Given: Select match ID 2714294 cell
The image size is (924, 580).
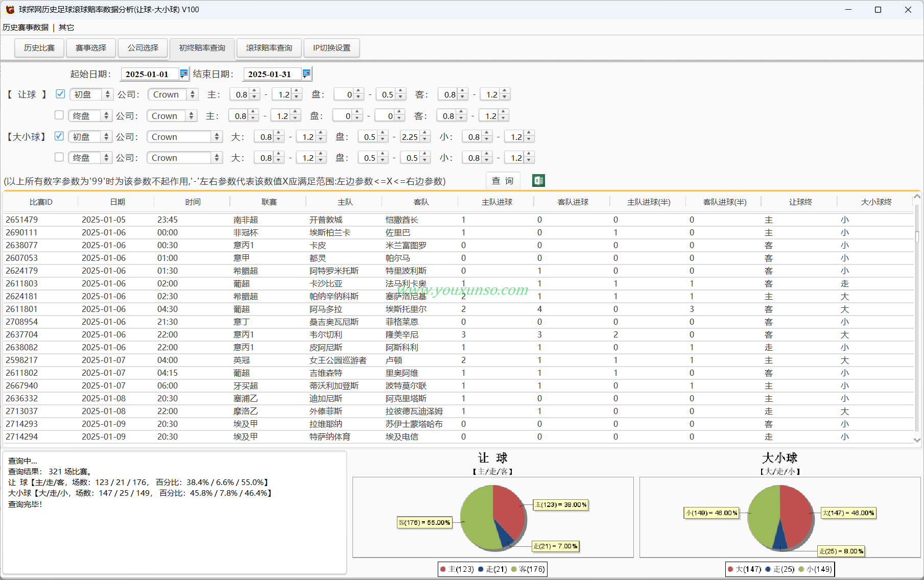Looking at the screenshot, I should click(21, 437).
